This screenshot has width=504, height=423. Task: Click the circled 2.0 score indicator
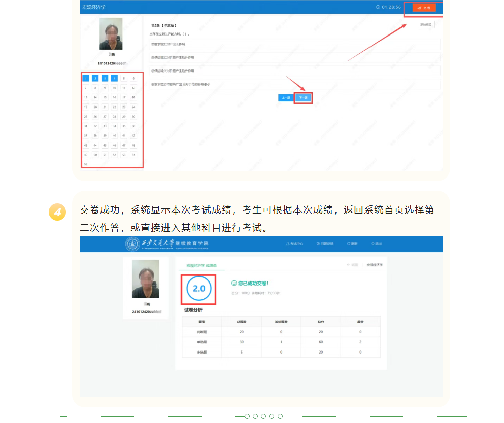point(198,289)
